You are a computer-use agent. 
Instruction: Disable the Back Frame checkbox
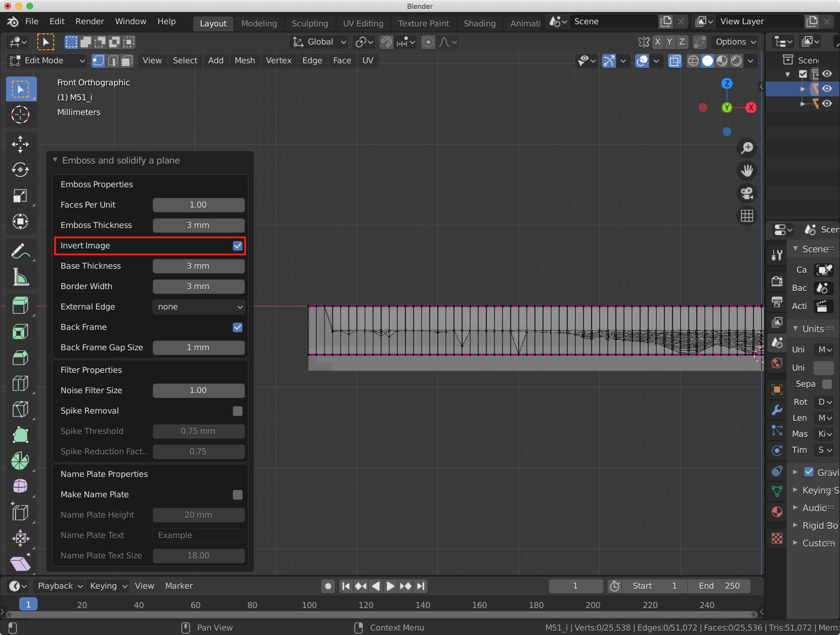click(237, 327)
